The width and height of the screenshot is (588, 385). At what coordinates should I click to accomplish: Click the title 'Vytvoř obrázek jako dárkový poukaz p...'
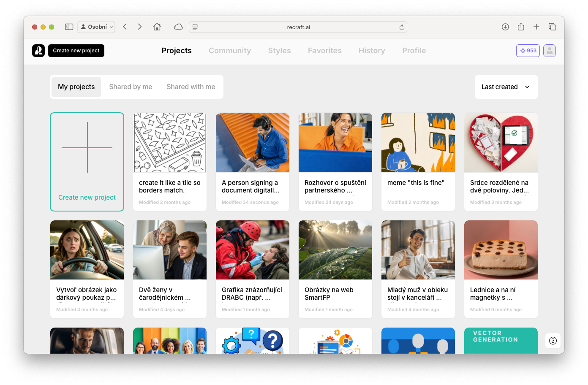coord(87,294)
